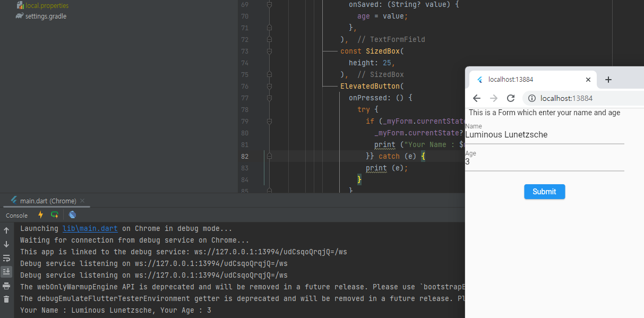644x318 pixels.
Task: Close the main.dart (Chrome) run tab
Action: [x=82, y=201]
